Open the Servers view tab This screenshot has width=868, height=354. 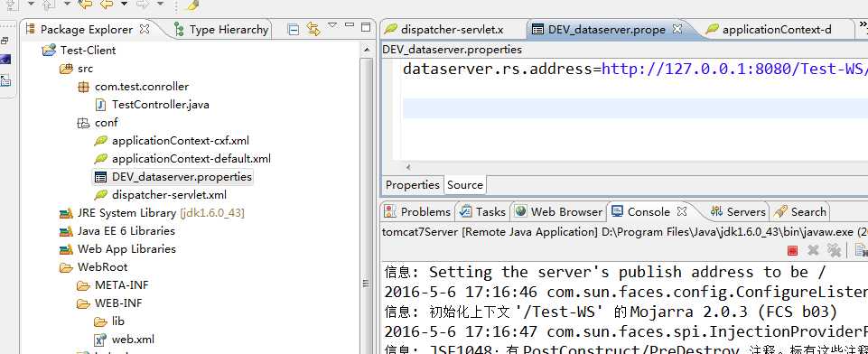739,212
